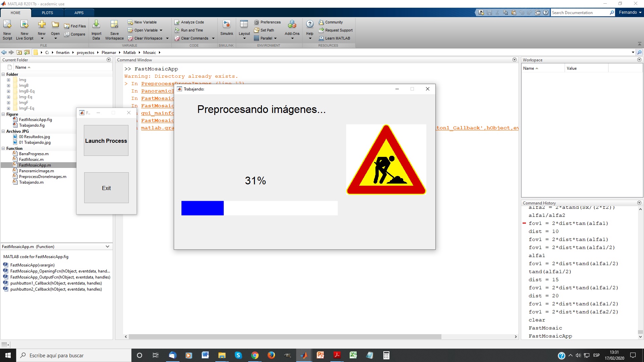The image size is (644, 362).
Task: Switch to the PLOTS tab
Action: click(47, 13)
